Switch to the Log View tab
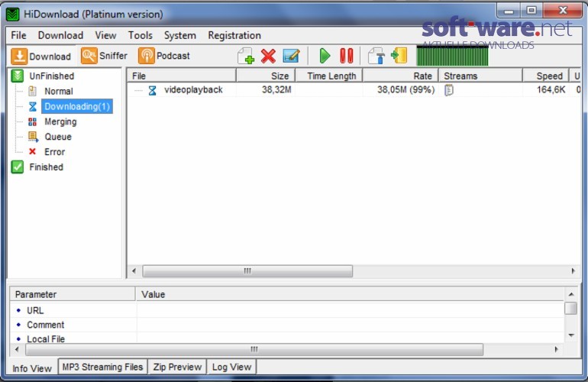This screenshot has height=382, width=588. coord(231,367)
